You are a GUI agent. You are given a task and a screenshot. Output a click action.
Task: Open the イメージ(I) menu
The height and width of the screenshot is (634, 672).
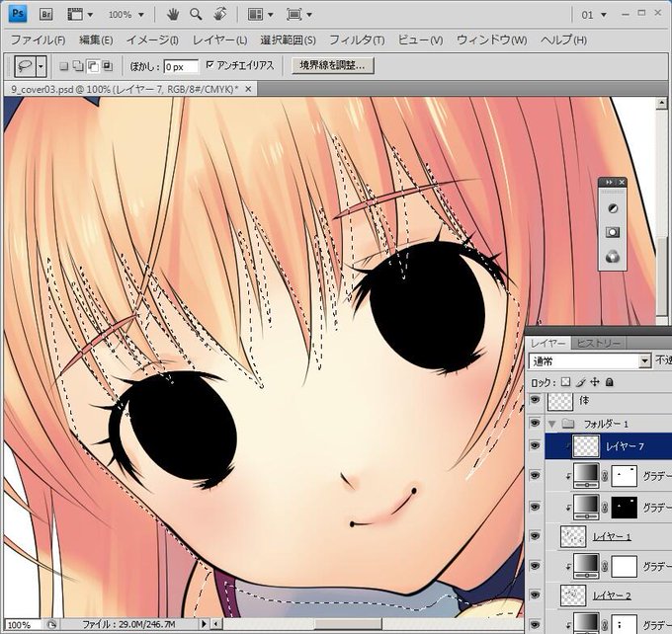152,40
